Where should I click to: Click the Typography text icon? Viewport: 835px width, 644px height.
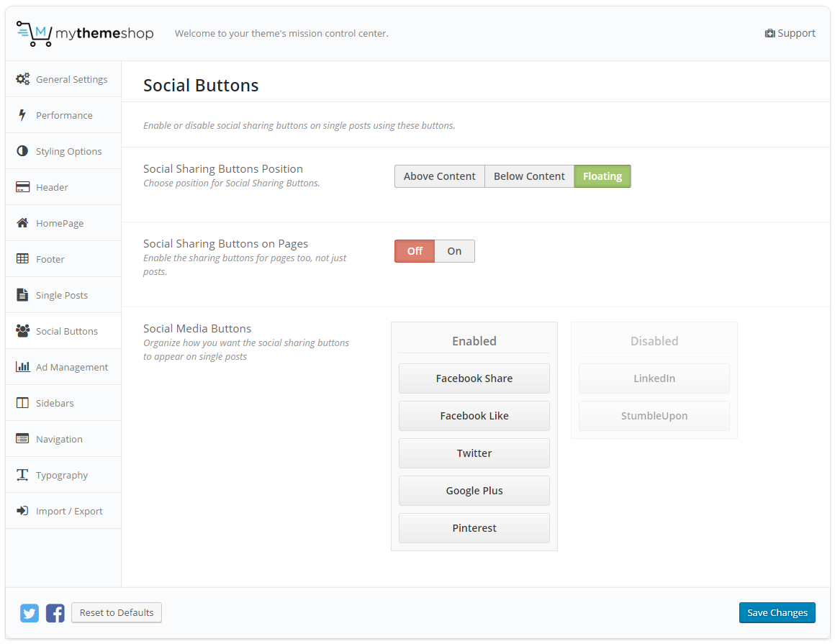tap(22, 475)
